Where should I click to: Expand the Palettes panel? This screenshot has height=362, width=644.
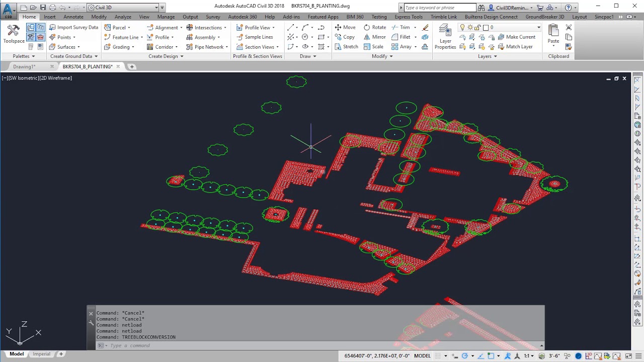pyautogui.click(x=24, y=56)
